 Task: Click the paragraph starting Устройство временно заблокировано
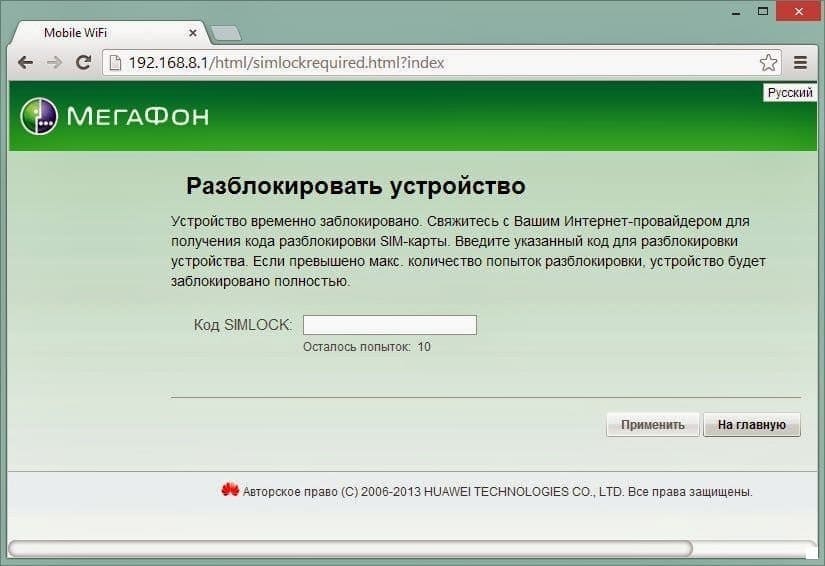tap(468, 251)
